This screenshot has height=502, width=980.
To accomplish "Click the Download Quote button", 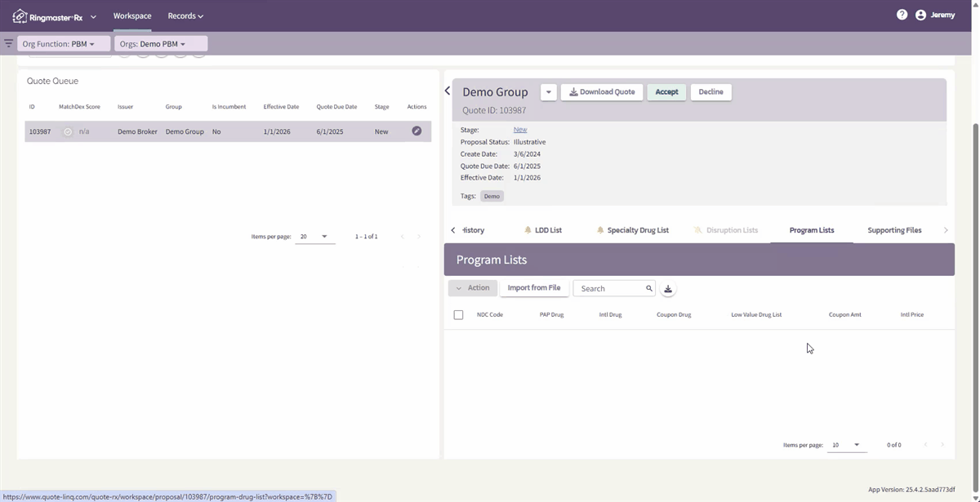I will click(602, 92).
